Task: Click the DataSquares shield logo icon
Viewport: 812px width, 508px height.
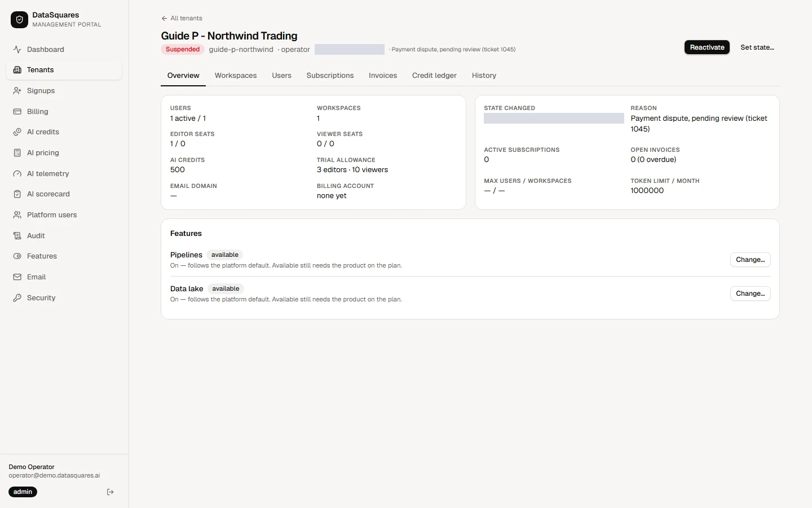Action: pyautogui.click(x=19, y=20)
